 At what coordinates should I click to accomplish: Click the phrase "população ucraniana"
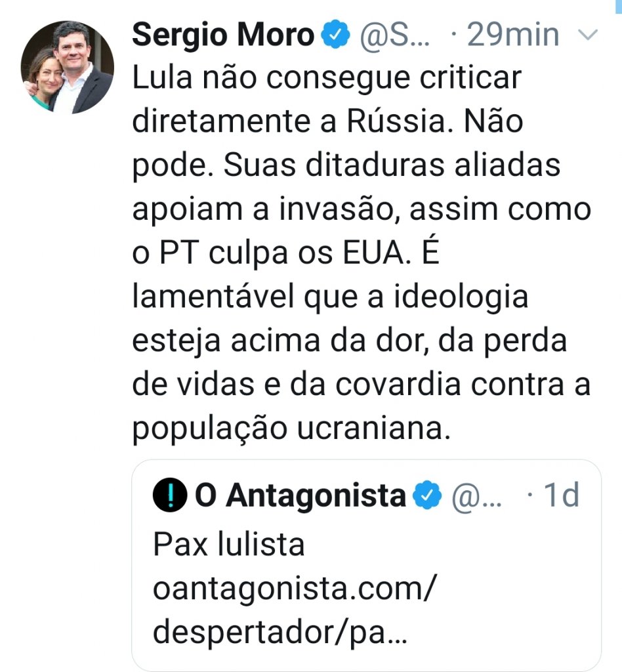tap(292, 428)
